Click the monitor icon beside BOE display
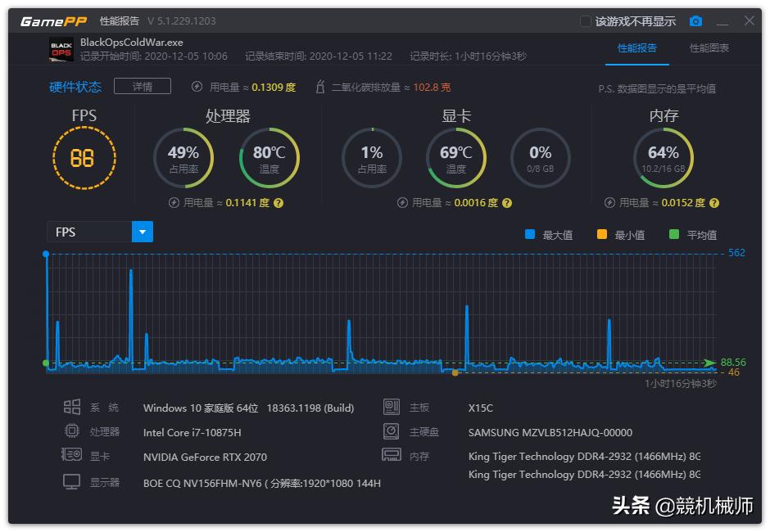This screenshot has width=770, height=532. (x=72, y=482)
